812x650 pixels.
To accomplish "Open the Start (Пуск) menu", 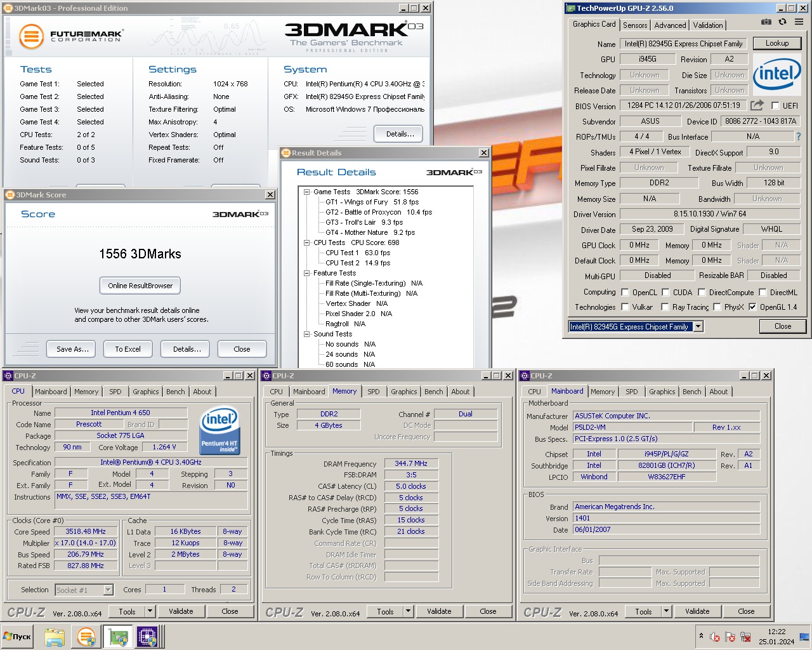I will pyautogui.click(x=18, y=637).
